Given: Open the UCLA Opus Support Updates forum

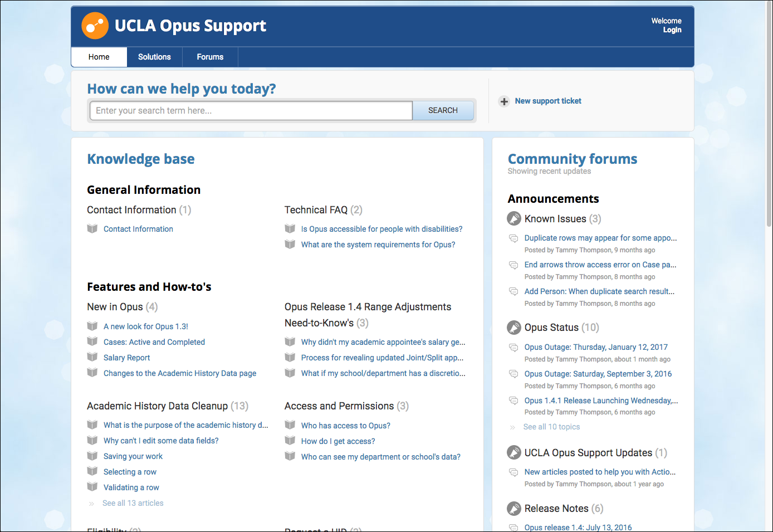Looking at the screenshot, I should pyautogui.click(x=588, y=453).
